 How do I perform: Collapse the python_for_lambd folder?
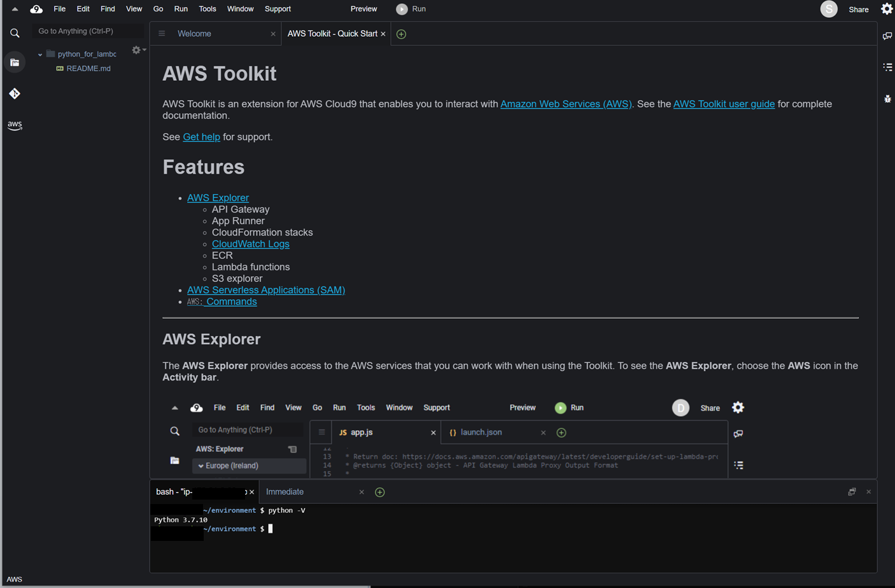click(x=40, y=54)
